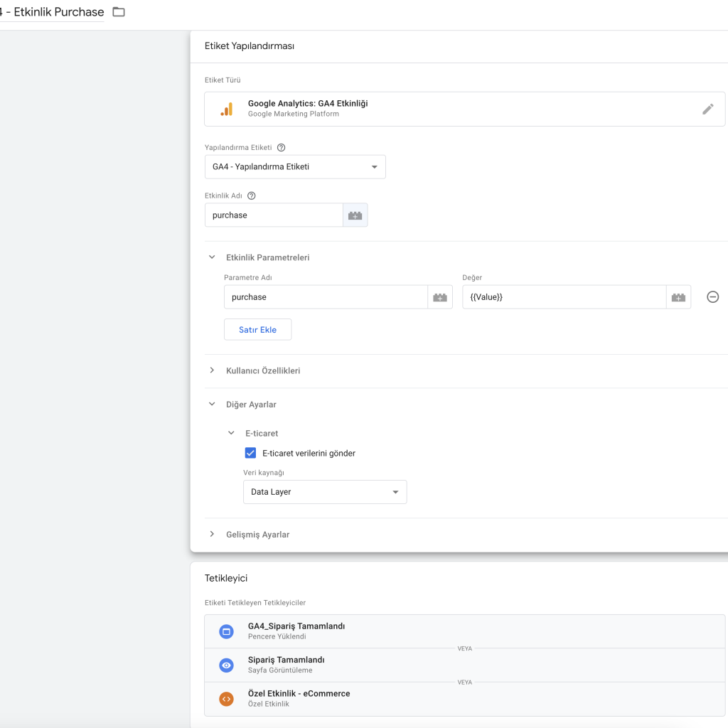This screenshot has height=728, width=728.
Task: Collapse the Diğer Ayarlar section
Action: 212,404
